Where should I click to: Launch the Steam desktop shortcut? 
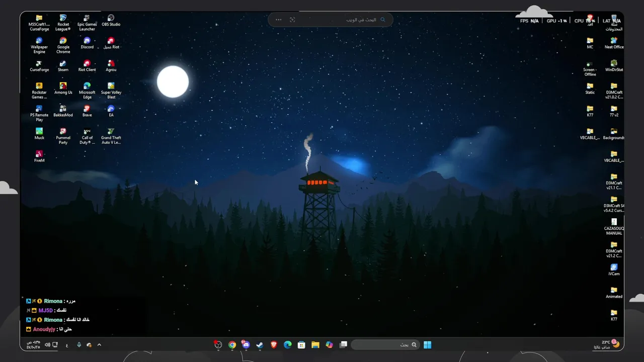coord(63,66)
